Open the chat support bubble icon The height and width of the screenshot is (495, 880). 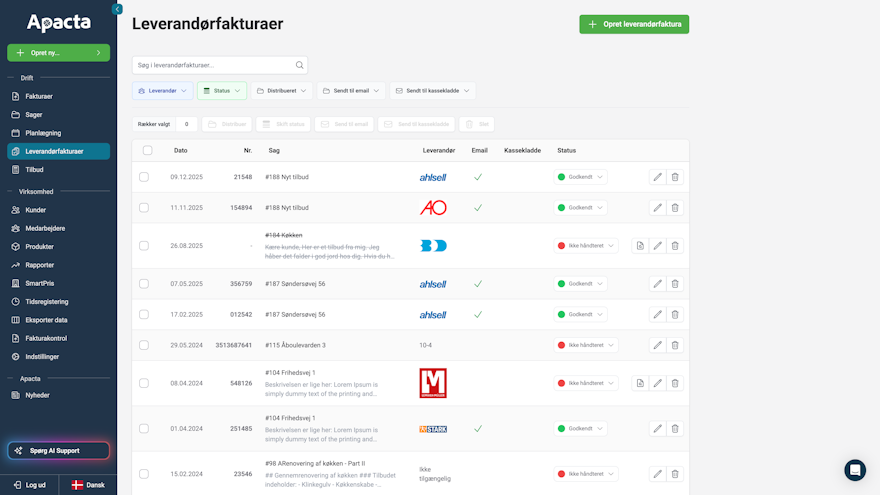tap(855, 470)
